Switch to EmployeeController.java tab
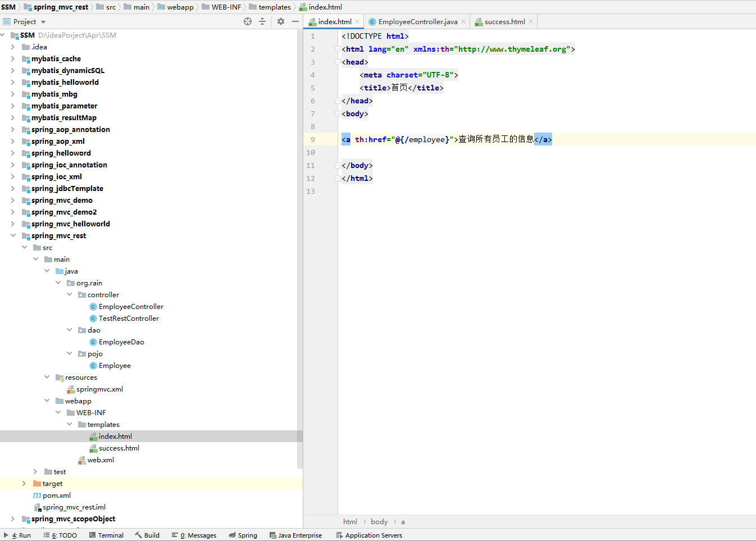 417,22
